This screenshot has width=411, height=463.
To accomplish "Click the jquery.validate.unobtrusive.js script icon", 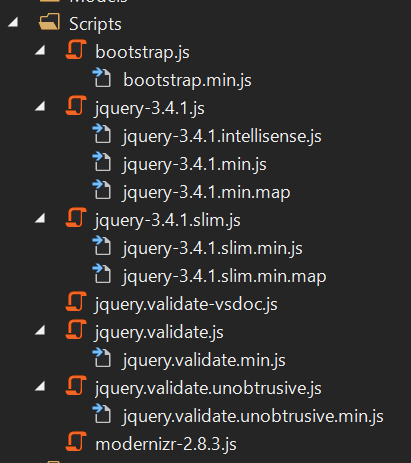I will coord(76,386).
